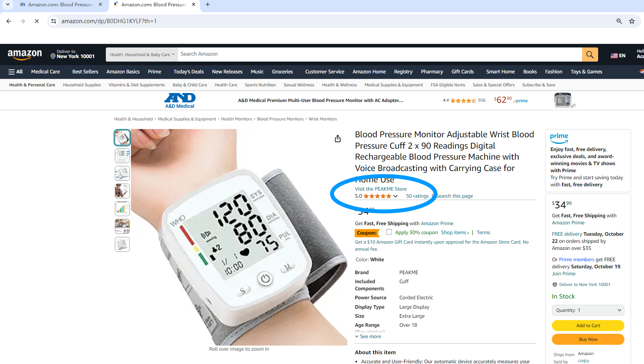Expand the 5.0 star rating chevron
644x364 pixels.
point(395,196)
